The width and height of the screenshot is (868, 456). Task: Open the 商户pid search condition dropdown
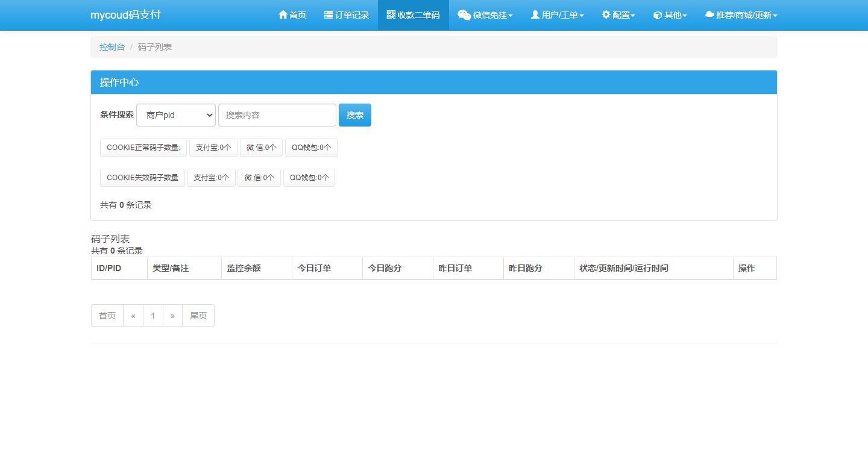coord(175,114)
